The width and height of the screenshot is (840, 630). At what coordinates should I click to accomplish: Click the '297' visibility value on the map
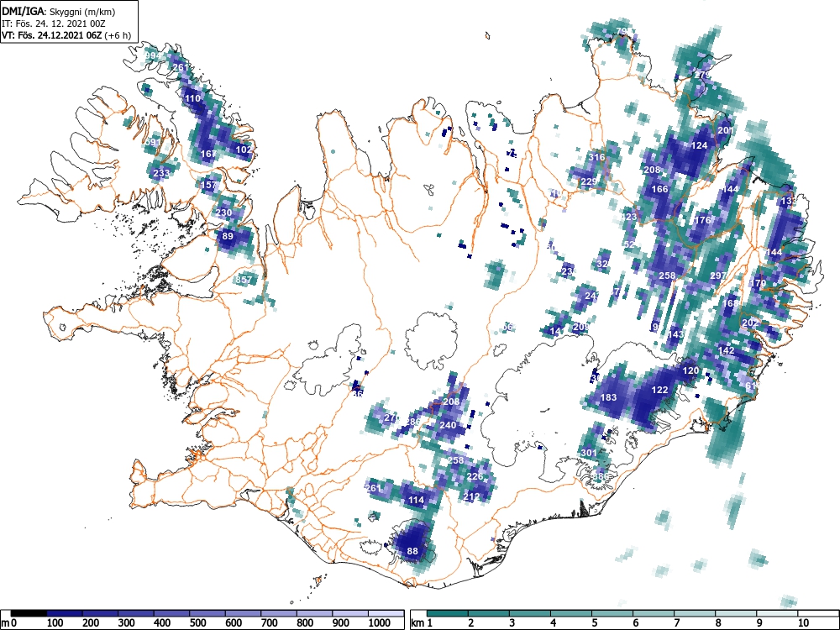pyautogui.click(x=718, y=276)
